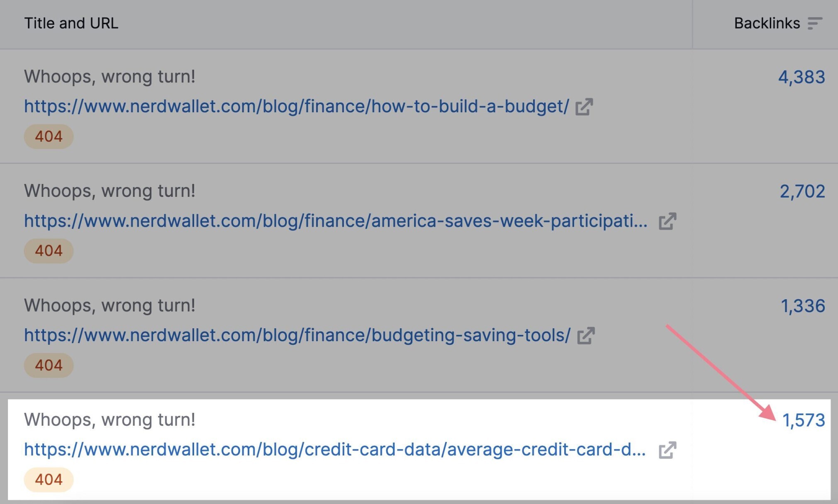This screenshot has height=504, width=838.
Task: Sort by the Backlinks column header
Action: [x=767, y=23]
